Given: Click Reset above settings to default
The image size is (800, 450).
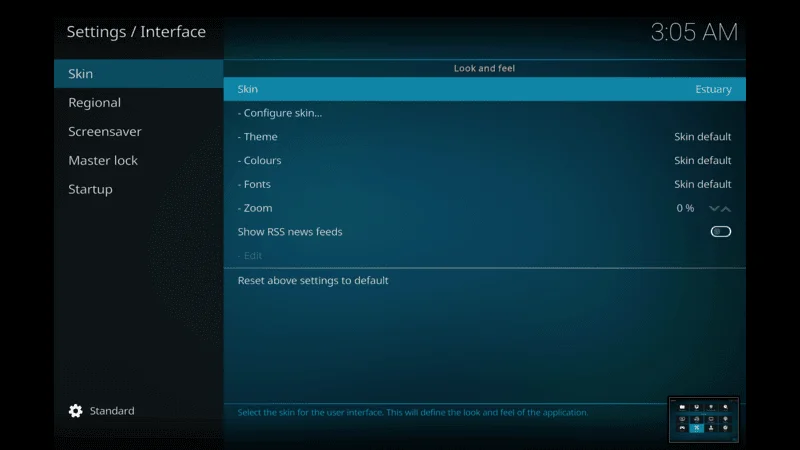Looking at the screenshot, I should pos(485,281).
